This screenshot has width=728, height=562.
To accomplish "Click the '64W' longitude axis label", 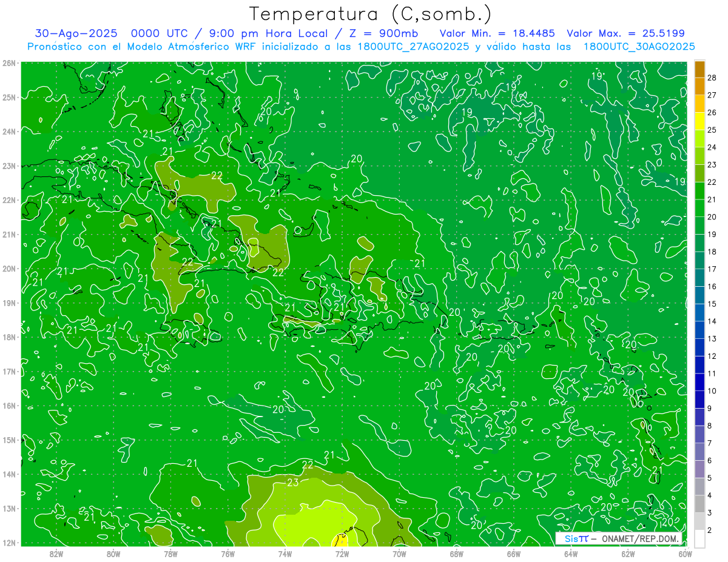I will (571, 554).
